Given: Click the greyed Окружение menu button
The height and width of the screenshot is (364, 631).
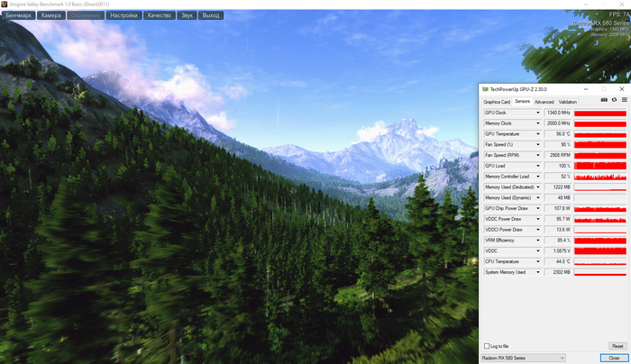Looking at the screenshot, I should tap(86, 15).
